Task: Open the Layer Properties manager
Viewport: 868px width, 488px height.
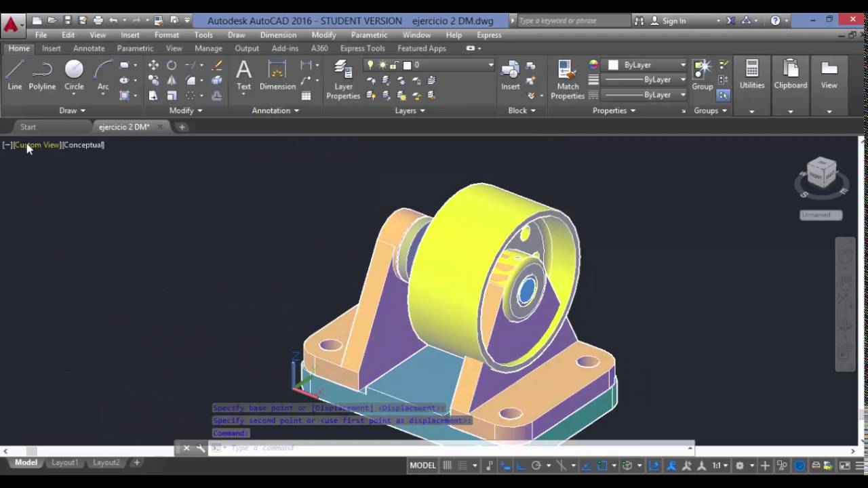Action: [x=343, y=80]
